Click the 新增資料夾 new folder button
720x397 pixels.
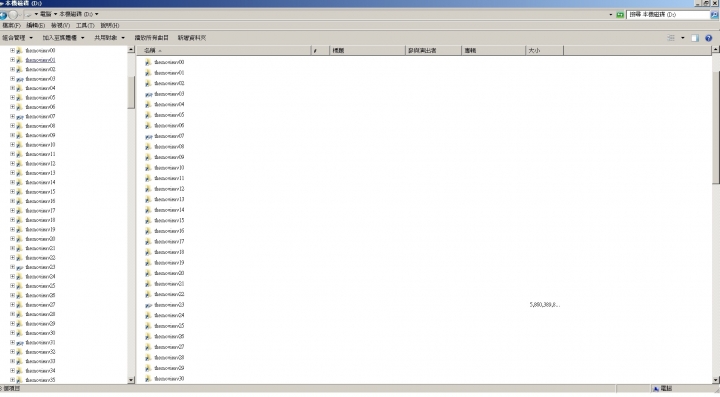click(x=192, y=38)
